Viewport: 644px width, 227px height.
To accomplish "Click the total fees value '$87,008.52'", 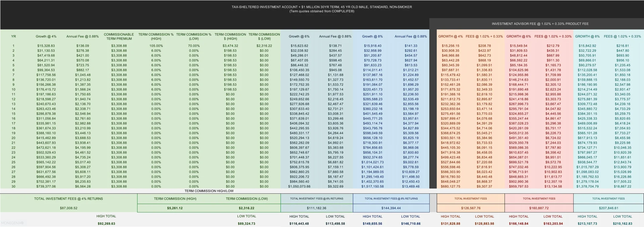I will (x=68, y=208).
